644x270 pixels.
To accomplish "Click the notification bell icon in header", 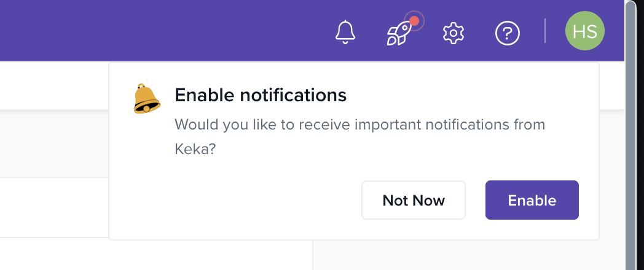I will 345,32.
